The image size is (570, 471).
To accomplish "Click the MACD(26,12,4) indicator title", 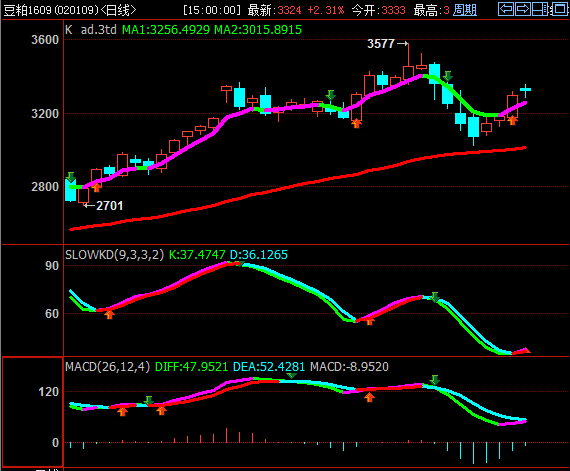I will tap(108, 366).
